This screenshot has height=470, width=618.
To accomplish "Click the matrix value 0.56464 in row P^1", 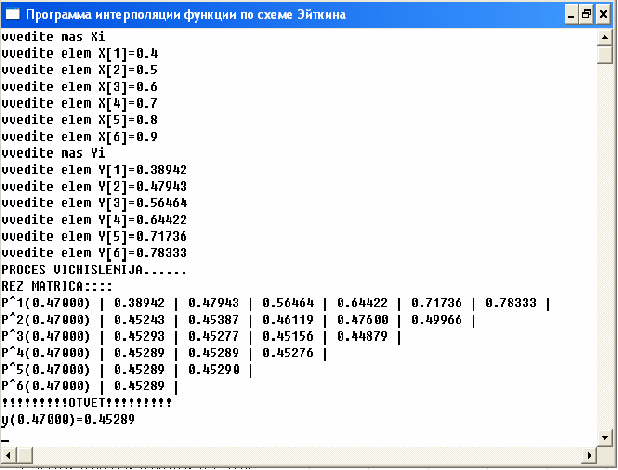I will [x=288, y=303].
